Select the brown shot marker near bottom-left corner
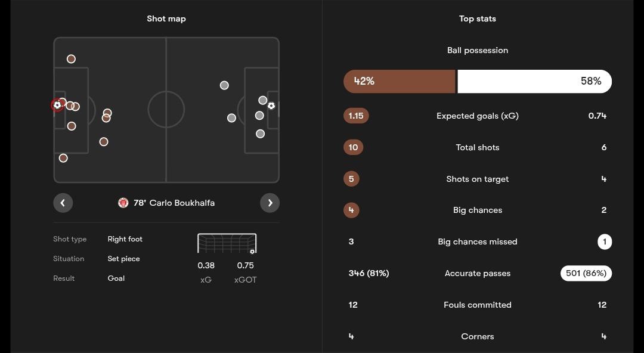Viewport: 644px width, 353px height. click(x=63, y=158)
